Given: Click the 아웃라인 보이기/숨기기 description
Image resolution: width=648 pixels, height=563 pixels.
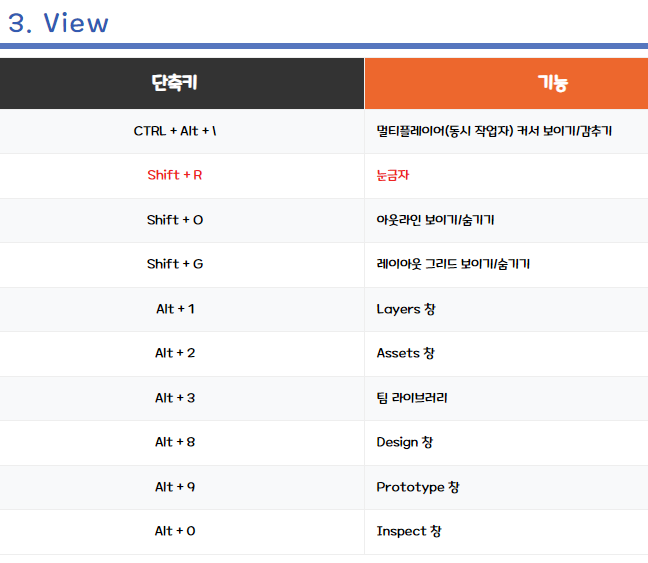Looking at the screenshot, I should (x=435, y=219).
